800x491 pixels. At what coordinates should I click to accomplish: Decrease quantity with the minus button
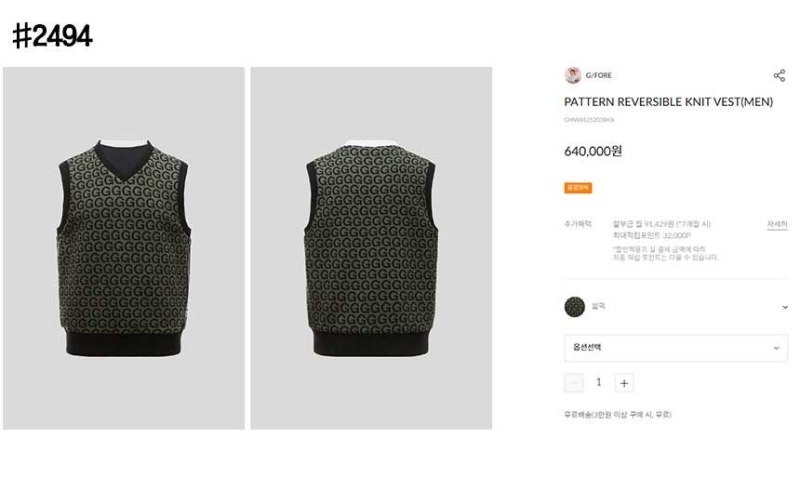[x=574, y=383]
